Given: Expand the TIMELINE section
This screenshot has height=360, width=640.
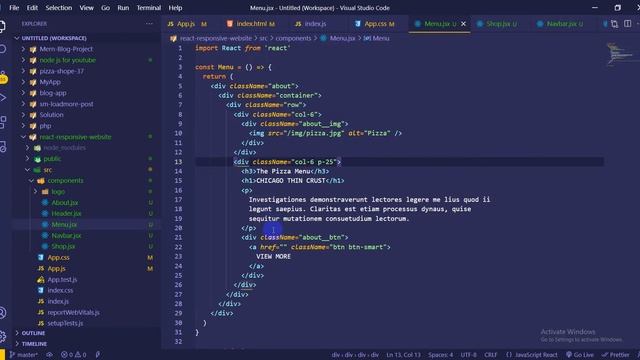Looking at the screenshot, I should tap(33, 344).
